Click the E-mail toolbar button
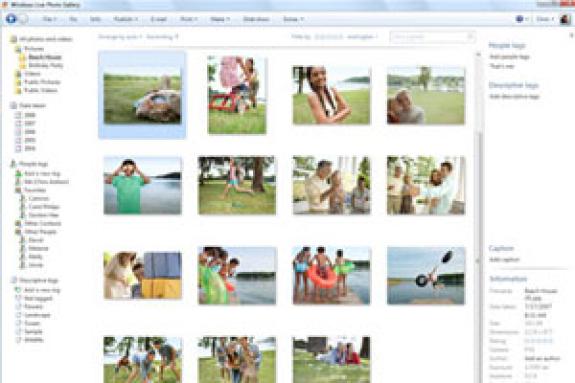Image resolution: width=575 pixels, height=383 pixels. [x=158, y=19]
